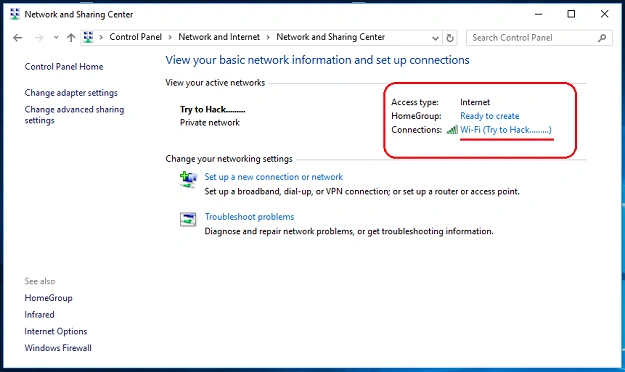
Task: Select the Private network label
Action: (210, 123)
